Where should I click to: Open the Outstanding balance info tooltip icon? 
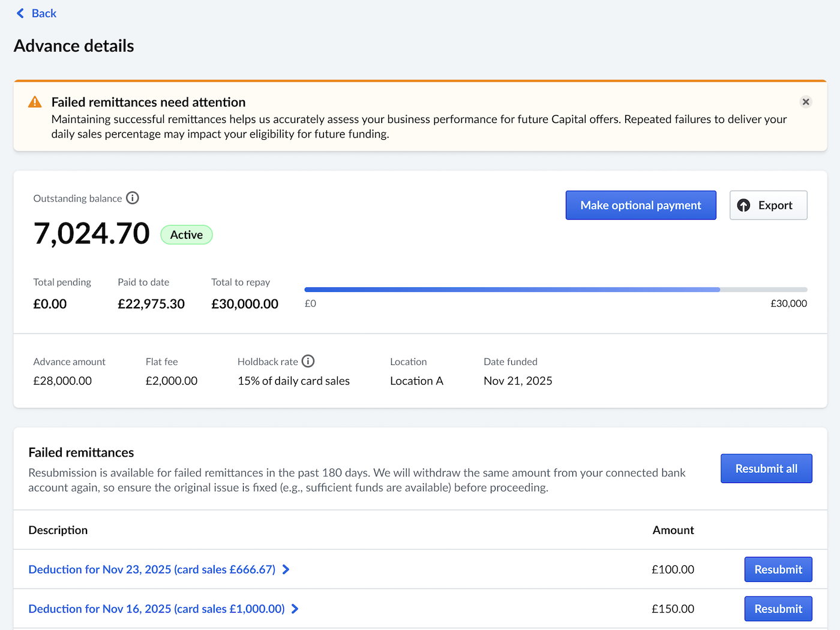tap(133, 198)
